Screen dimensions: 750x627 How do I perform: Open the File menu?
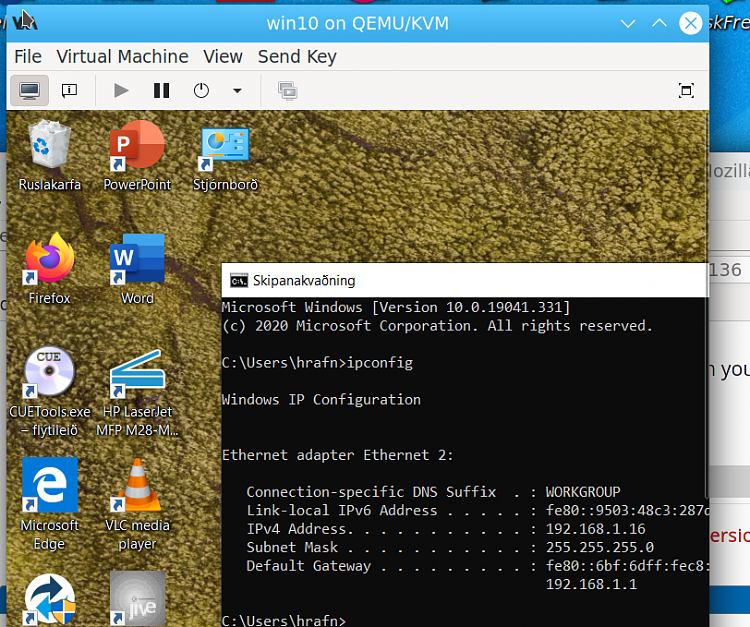pyautogui.click(x=28, y=57)
